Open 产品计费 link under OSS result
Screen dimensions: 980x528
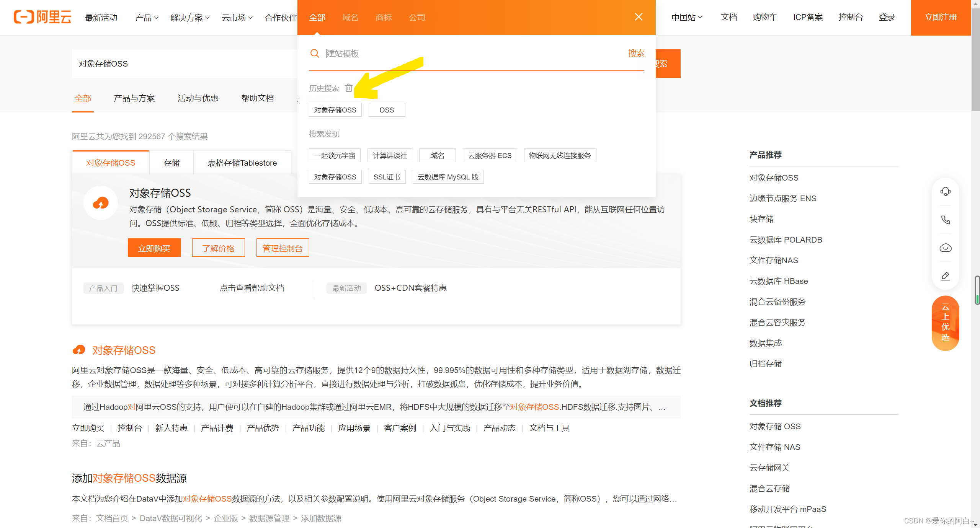[x=217, y=428]
